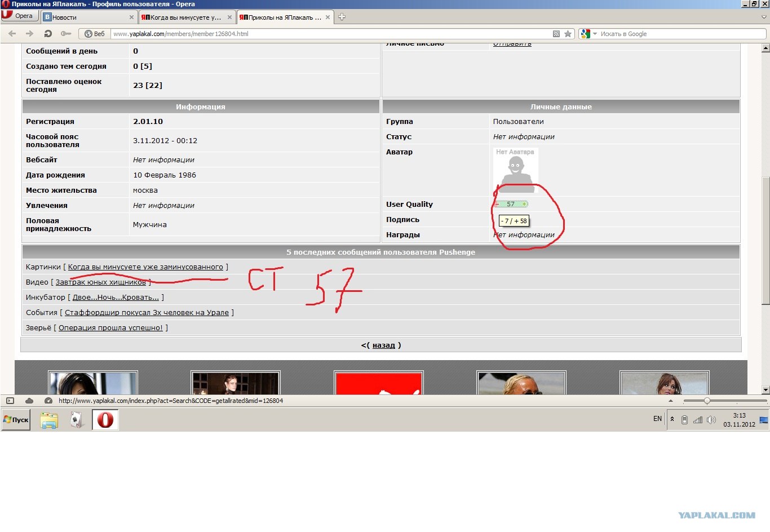Click the scrollbar down arrow

coord(765,390)
